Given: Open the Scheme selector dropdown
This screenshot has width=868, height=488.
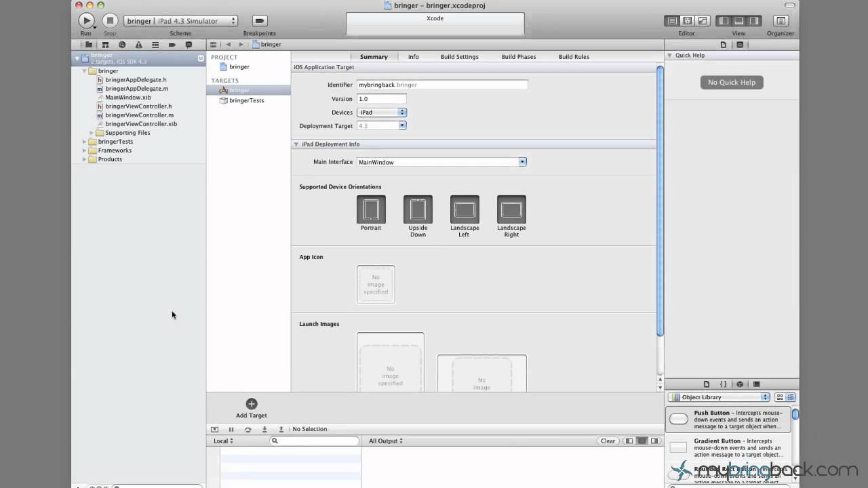Looking at the screenshot, I should [181, 21].
